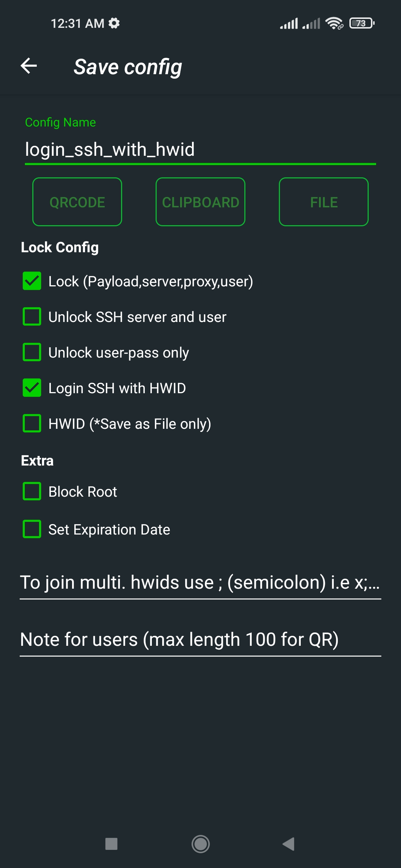Toggle Set Expiration Date on
Image resolution: width=401 pixels, height=868 pixels.
pyautogui.click(x=32, y=530)
